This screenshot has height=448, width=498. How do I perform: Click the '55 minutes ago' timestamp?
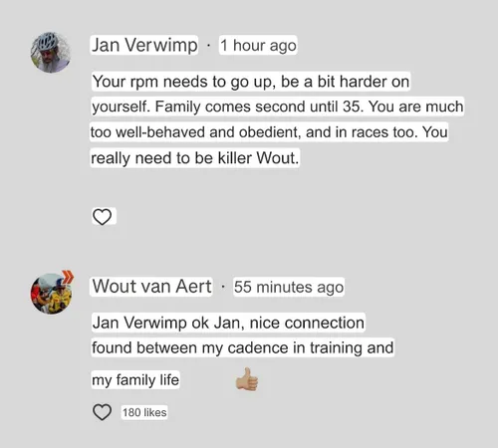click(x=289, y=287)
